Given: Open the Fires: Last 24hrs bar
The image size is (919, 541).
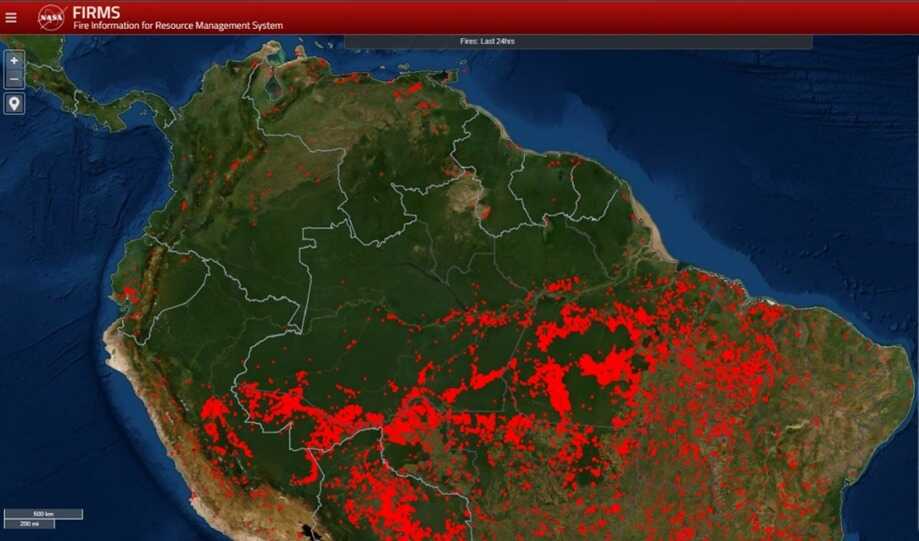Looking at the screenshot, I should pos(578,42).
